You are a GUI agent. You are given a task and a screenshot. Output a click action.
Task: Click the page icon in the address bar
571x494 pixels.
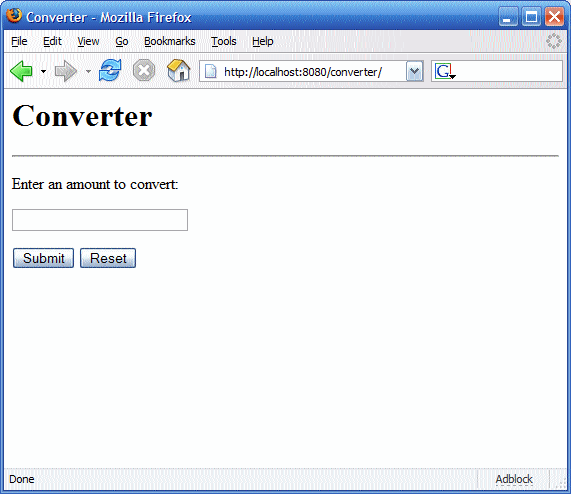pos(210,71)
